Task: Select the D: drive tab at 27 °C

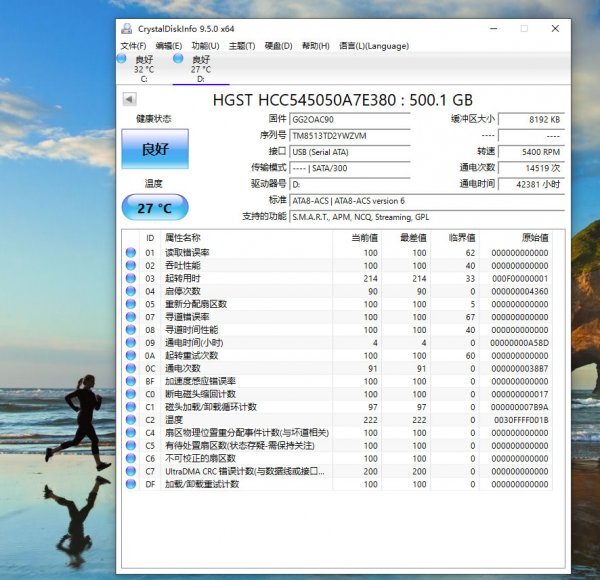Action: pos(201,69)
